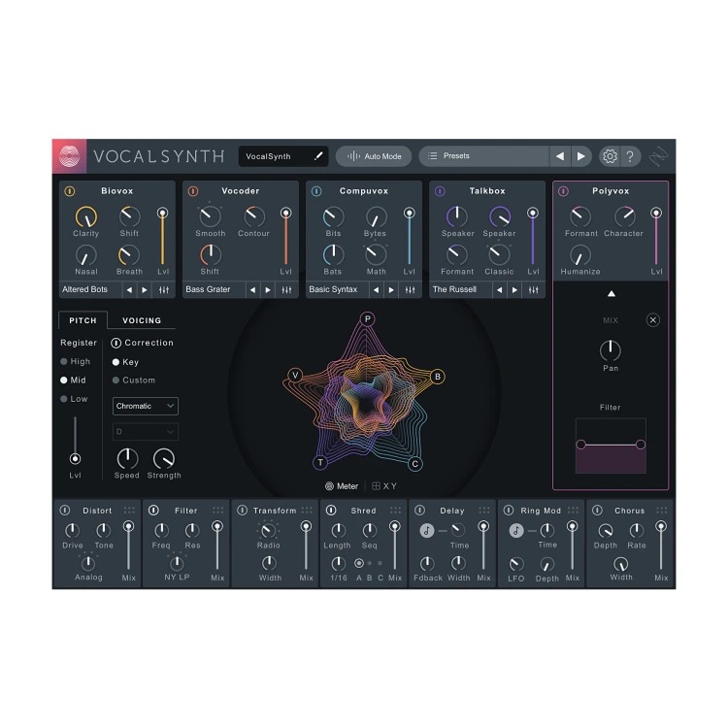
Task: Toggle the Ring Mod effect power button
Action: click(x=509, y=510)
